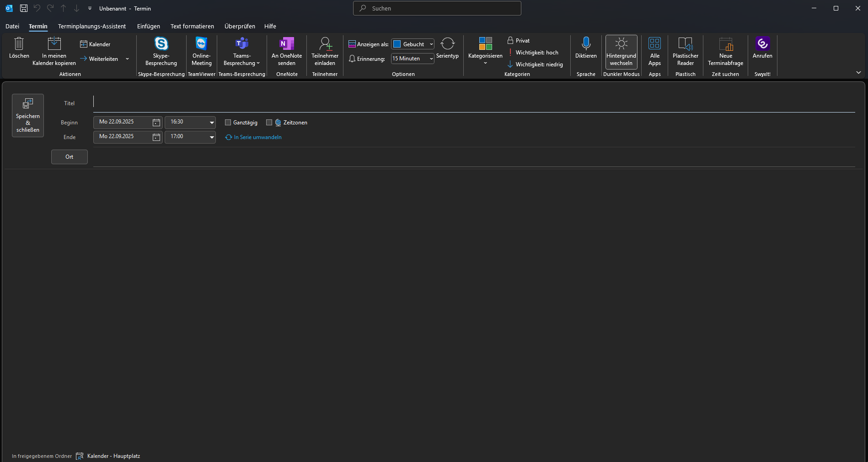
Task: Tick the Zeitzonen checkbox
Action: click(269, 123)
